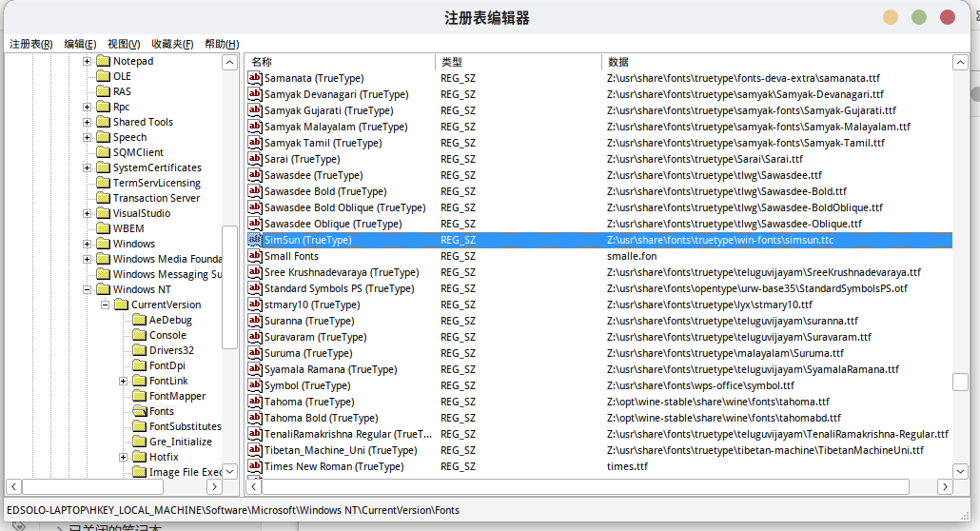Image resolution: width=980 pixels, height=531 pixels.
Task: Click the values list vertical scrollbar thumb
Action: [x=960, y=383]
